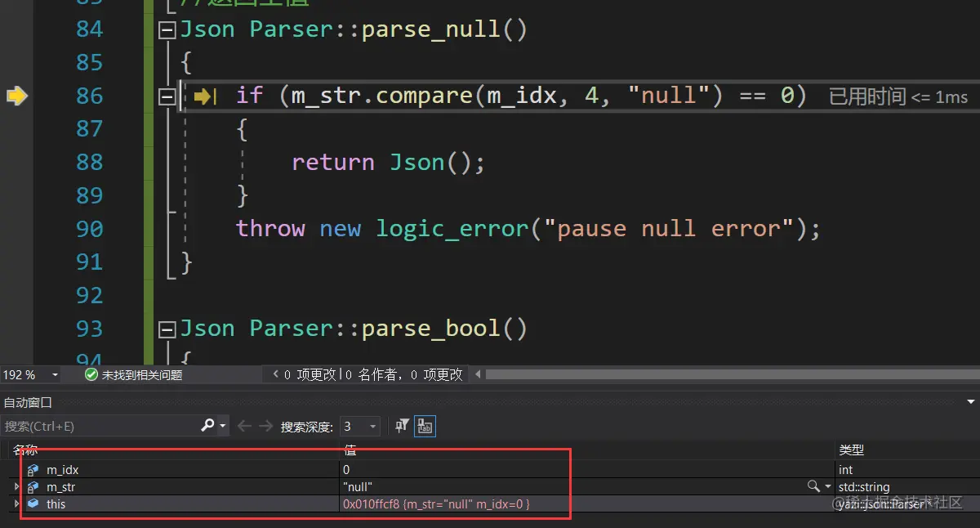Click the m_str field icon
This screenshot has height=528, width=980.
[x=33, y=487]
